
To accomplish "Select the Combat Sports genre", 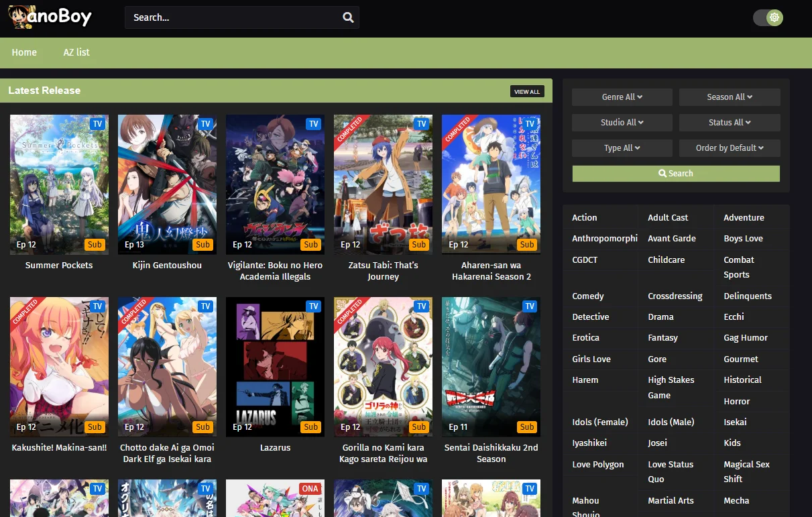I will click(739, 268).
